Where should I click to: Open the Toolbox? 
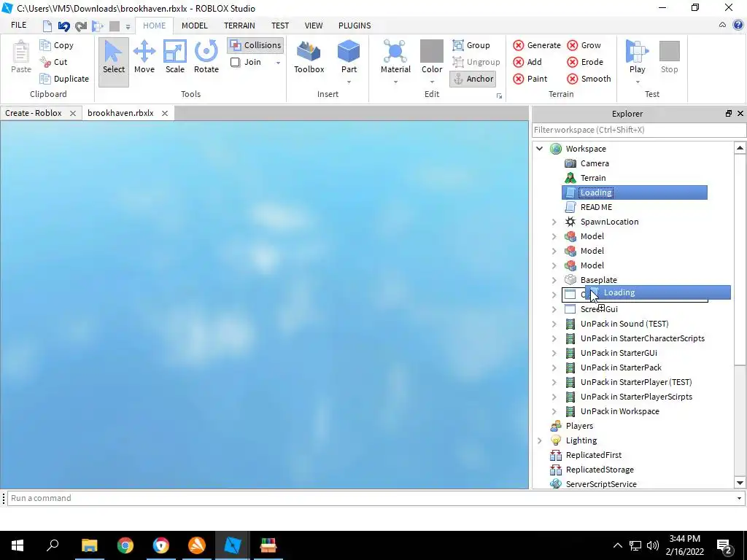tap(309, 57)
